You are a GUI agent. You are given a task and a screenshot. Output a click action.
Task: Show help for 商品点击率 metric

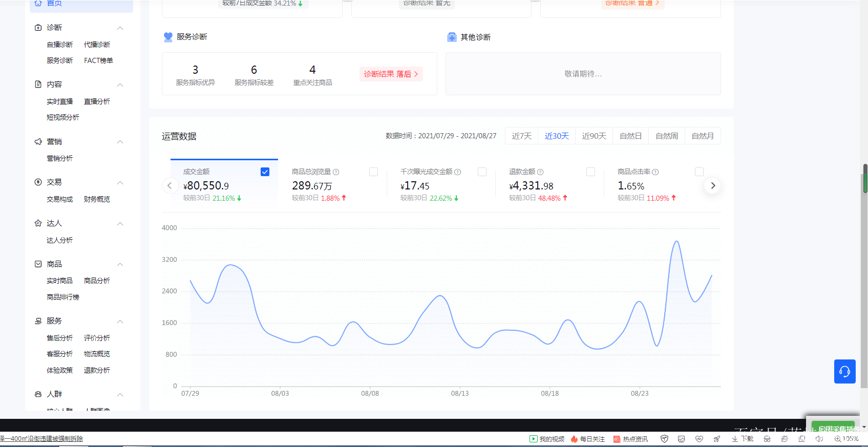point(655,172)
